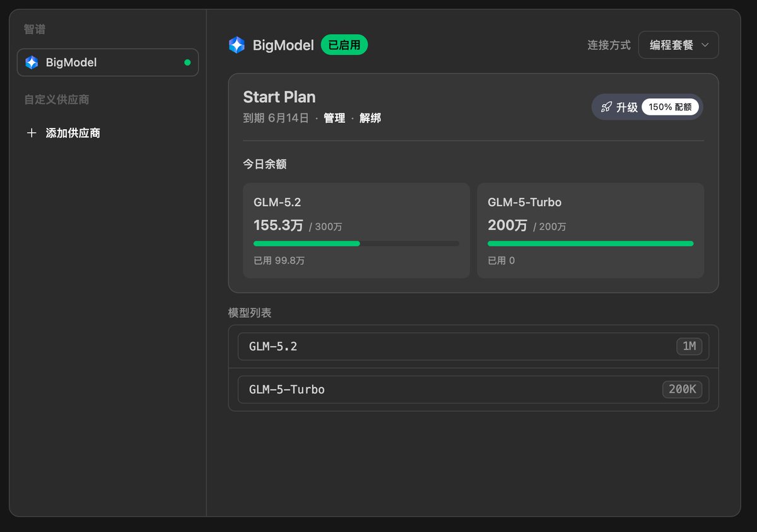Click the GLM-5-Turbo balance card
757x532 pixels.
590,230
